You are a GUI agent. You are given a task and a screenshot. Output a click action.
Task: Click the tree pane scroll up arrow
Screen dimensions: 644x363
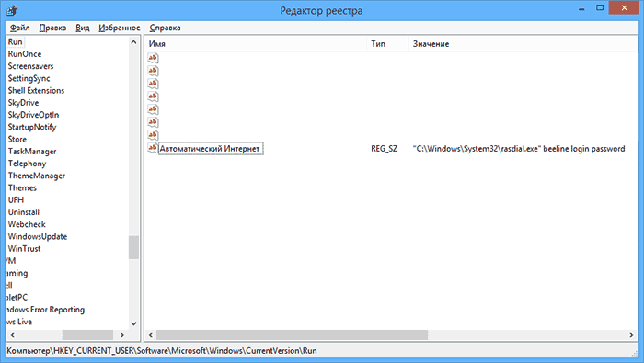coord(133,42)
